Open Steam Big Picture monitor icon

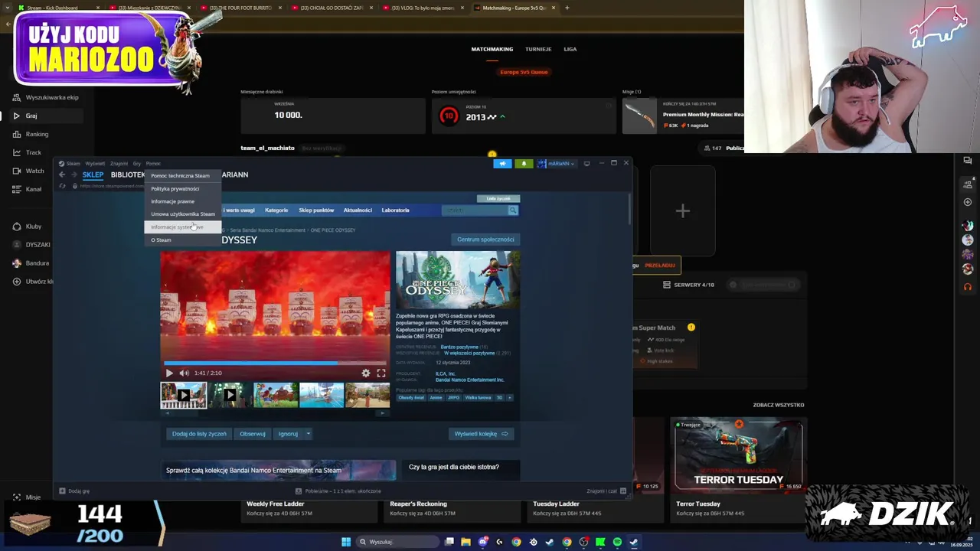586,163
